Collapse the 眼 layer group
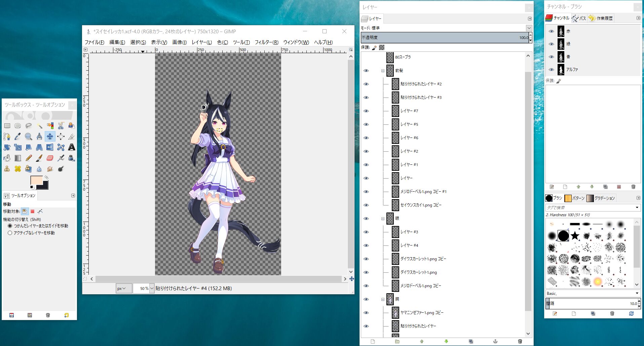This screenshot has width=644, height=346. (x=383, y=219)
